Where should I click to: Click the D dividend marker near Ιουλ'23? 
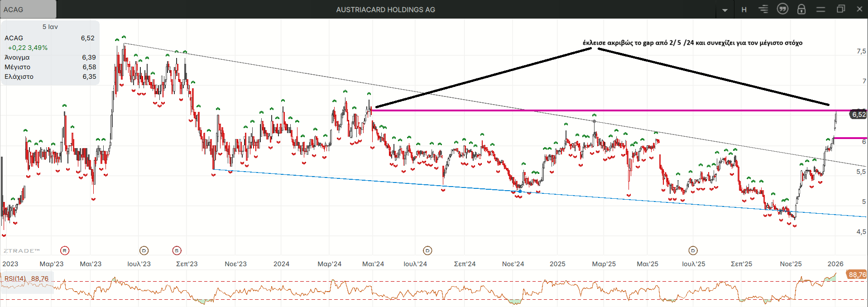[x=144, y=250]
